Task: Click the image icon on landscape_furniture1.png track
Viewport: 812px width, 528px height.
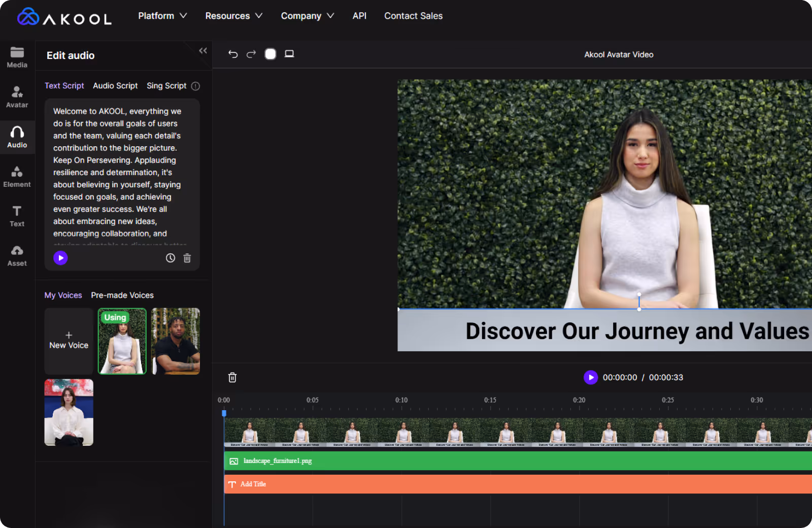Action: point(234,461)
